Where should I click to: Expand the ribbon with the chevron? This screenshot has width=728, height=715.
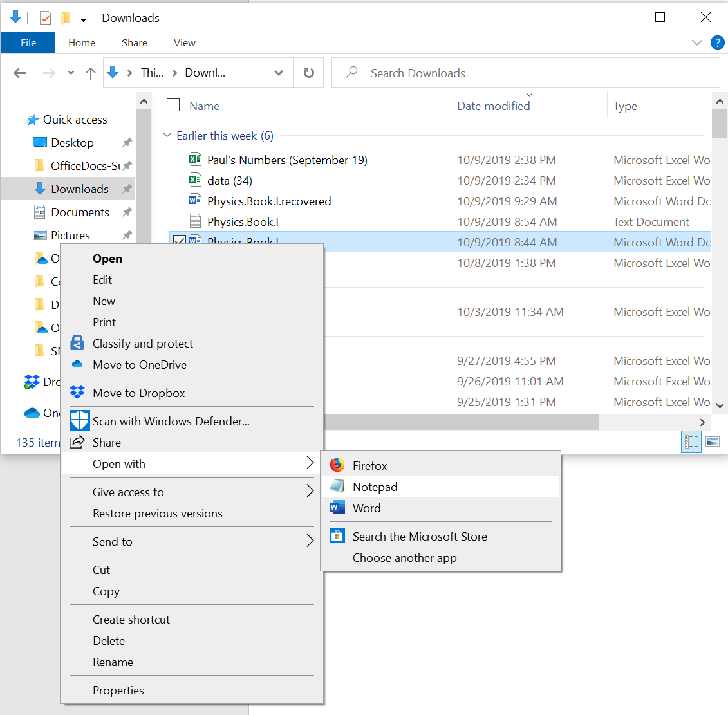point(696,42)
